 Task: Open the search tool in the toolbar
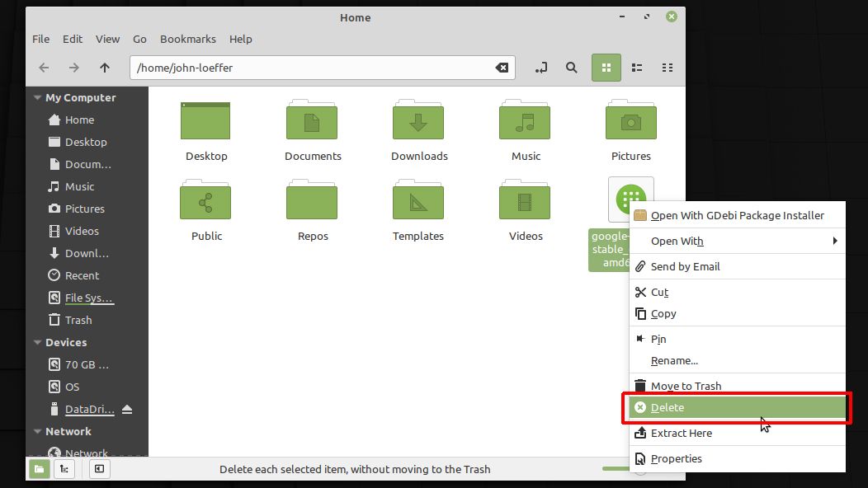click(x=572, y=68)
